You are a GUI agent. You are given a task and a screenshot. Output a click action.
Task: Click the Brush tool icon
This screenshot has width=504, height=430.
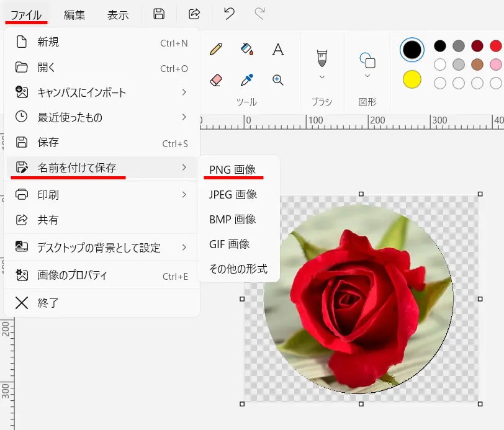click(322, 58)
